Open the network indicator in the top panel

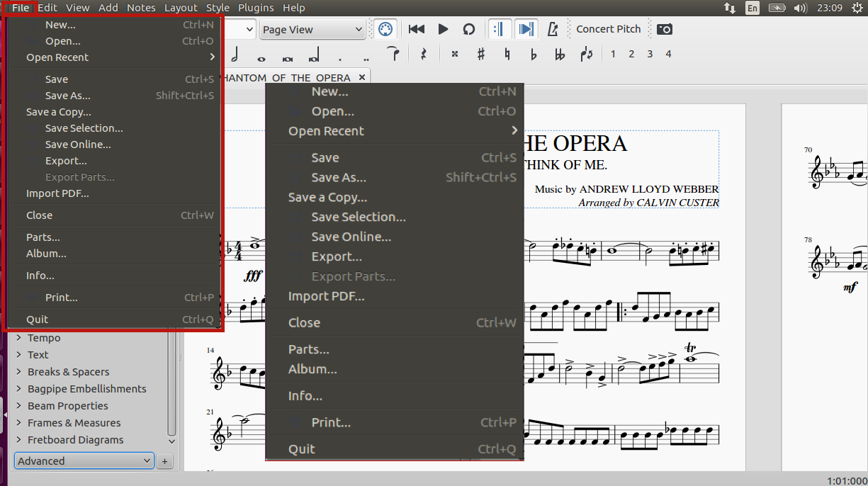[x=729, y=8]
